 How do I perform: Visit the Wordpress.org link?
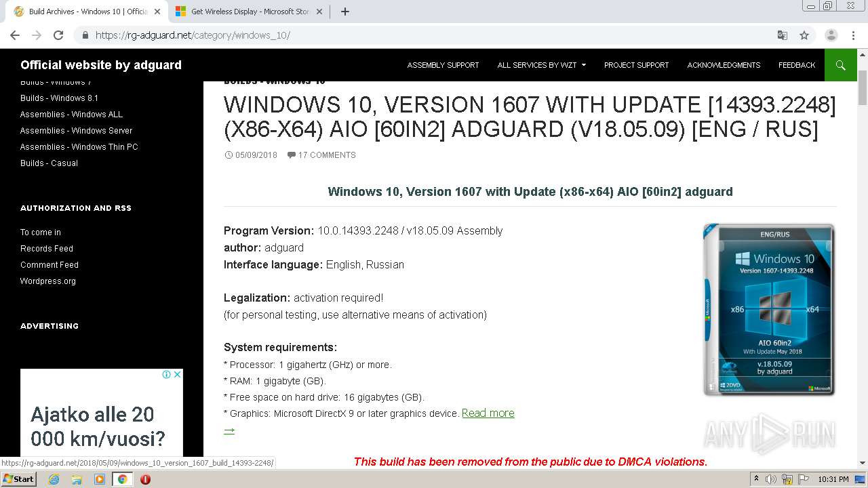coord(48,281)
